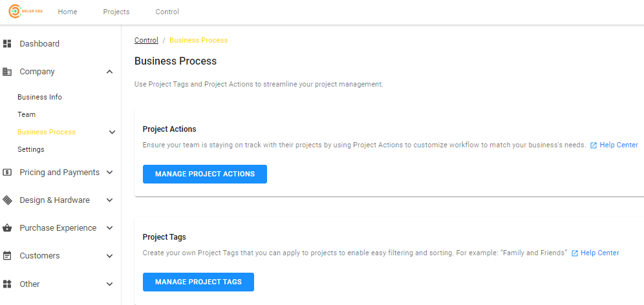Click the Control breadcrumb link

pos(146,40)
